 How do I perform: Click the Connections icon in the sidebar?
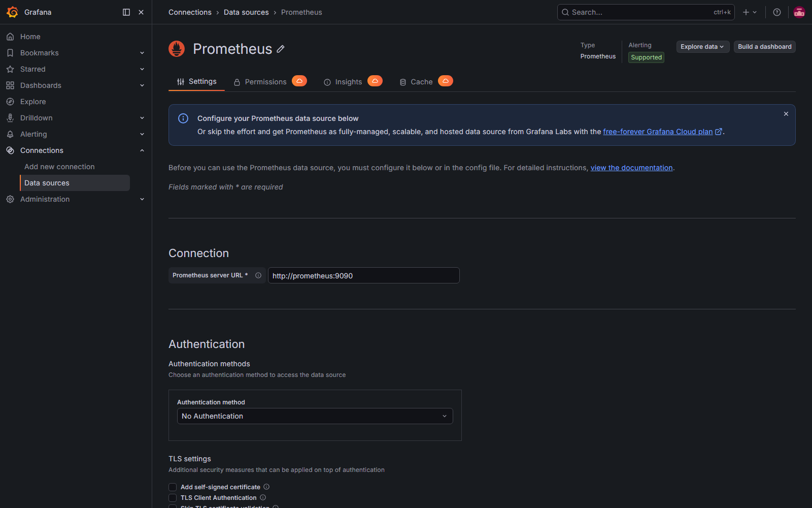(x=10, y=150)
